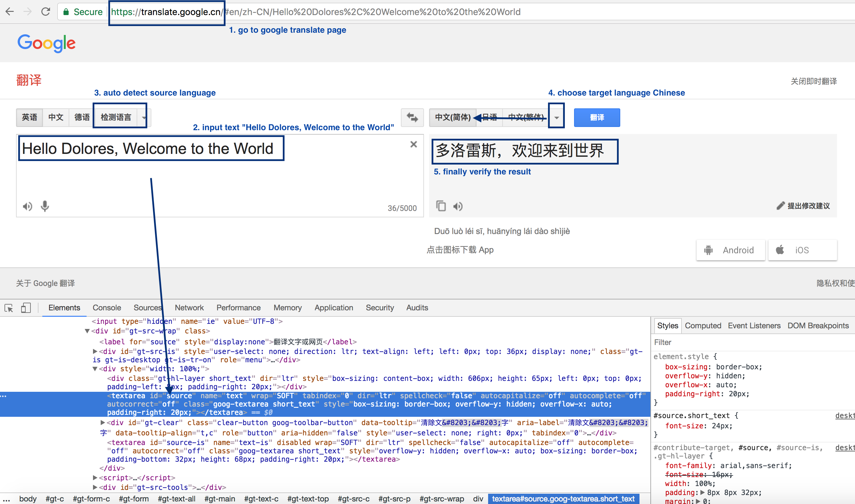Viewport: 855px width, 504px height.
Task: Listen to source text speaker icon
Action: point(28,206)
